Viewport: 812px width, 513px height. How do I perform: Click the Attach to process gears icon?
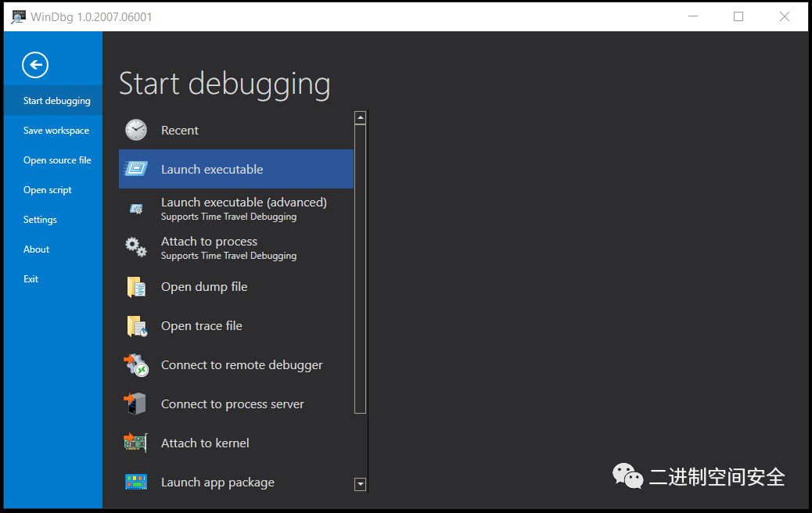coord(136,247)
